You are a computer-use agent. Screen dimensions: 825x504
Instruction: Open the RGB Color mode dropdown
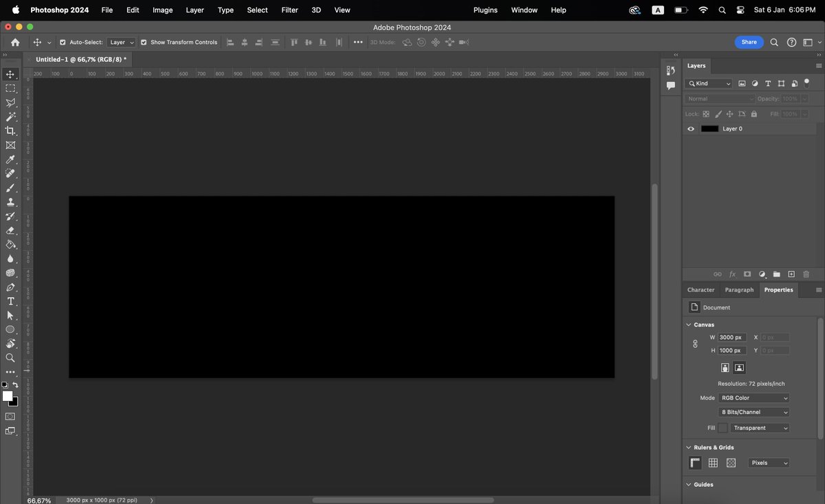tap(753, 397)
